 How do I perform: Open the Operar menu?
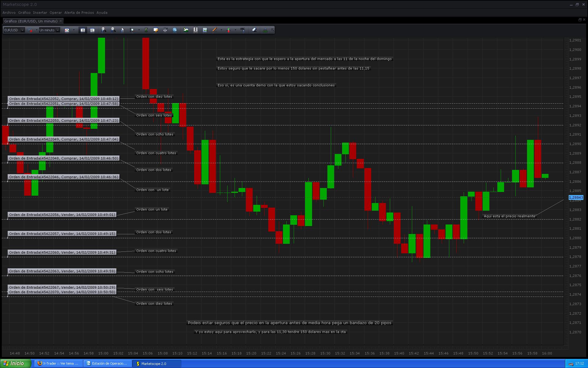56,13
